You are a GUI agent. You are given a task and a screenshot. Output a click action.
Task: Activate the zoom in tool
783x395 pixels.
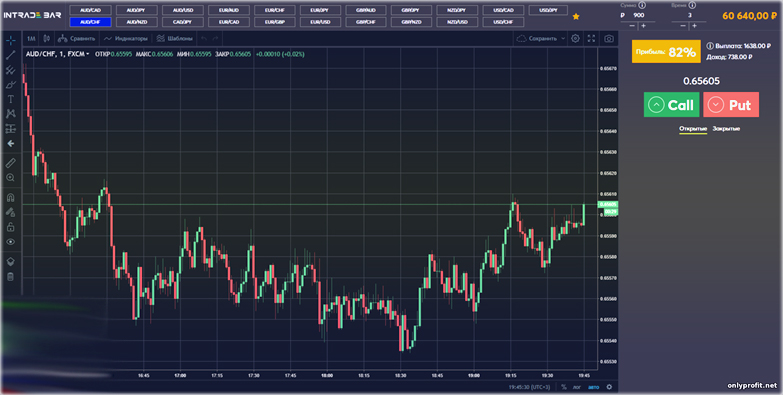10,178
